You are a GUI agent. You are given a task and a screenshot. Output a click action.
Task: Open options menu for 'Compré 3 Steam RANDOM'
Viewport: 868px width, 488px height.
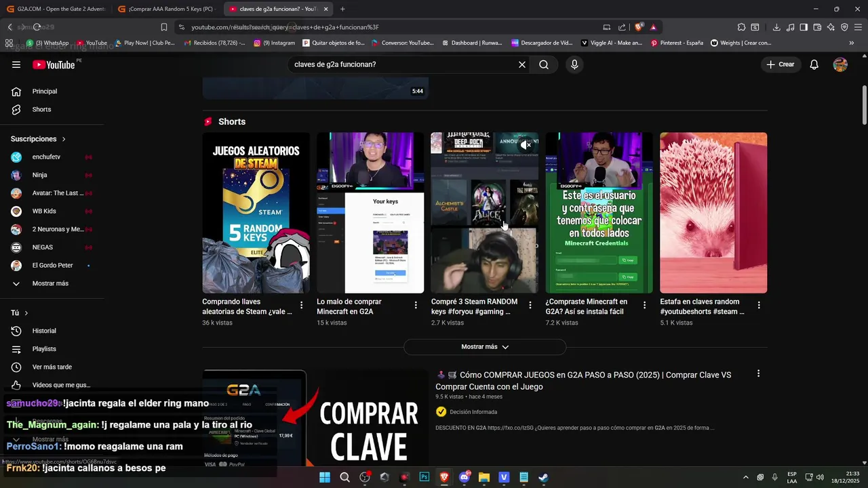pos(530,305)
